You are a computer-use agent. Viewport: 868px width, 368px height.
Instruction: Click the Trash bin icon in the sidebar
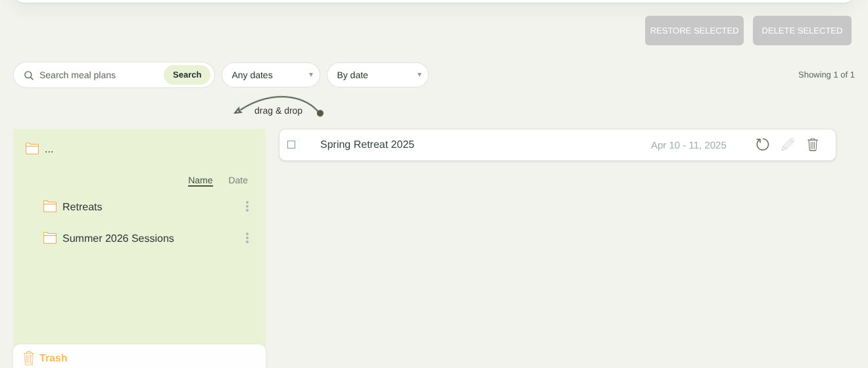pyautogui.click(x=29, y=358)
